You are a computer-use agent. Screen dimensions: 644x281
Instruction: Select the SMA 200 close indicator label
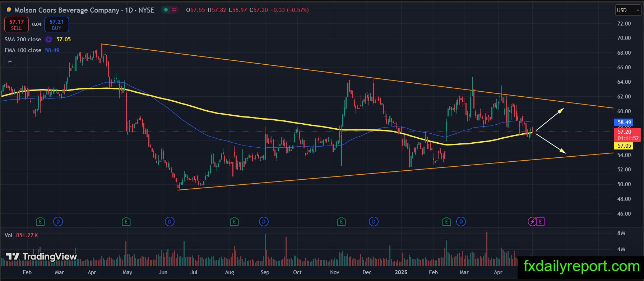coord(23,40)
